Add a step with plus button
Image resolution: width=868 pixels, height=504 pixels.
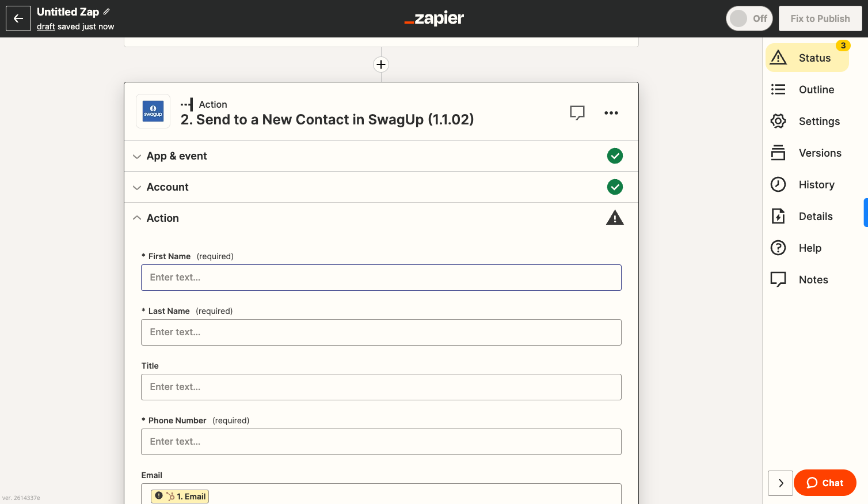pyautogui.click(x=381, y=65)
